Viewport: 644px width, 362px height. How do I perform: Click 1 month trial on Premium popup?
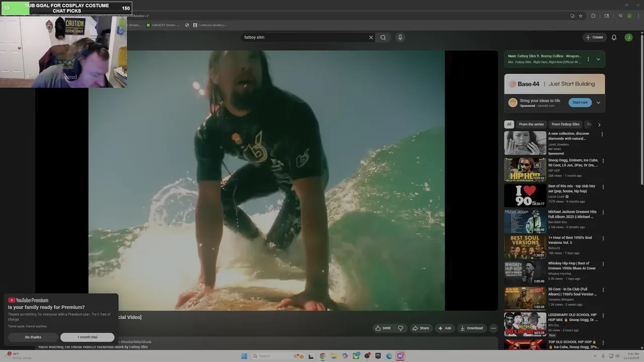(88, 337)
